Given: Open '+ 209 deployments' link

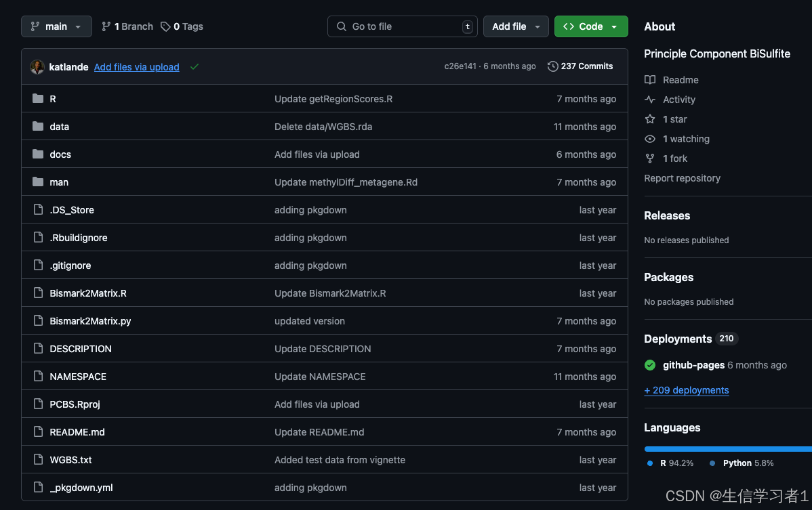Looking at the screenshot, I should [x=686, y=390].
